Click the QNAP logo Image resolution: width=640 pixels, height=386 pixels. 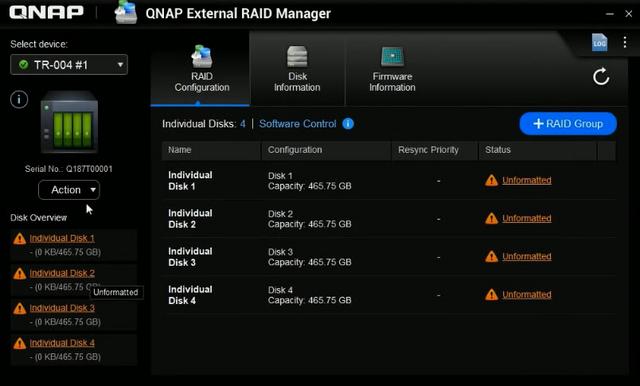pos(46,13)
